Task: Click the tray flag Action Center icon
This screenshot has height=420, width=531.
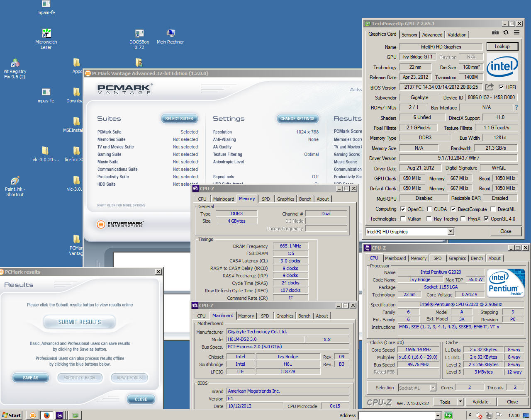Action: [x=499, y=415]
